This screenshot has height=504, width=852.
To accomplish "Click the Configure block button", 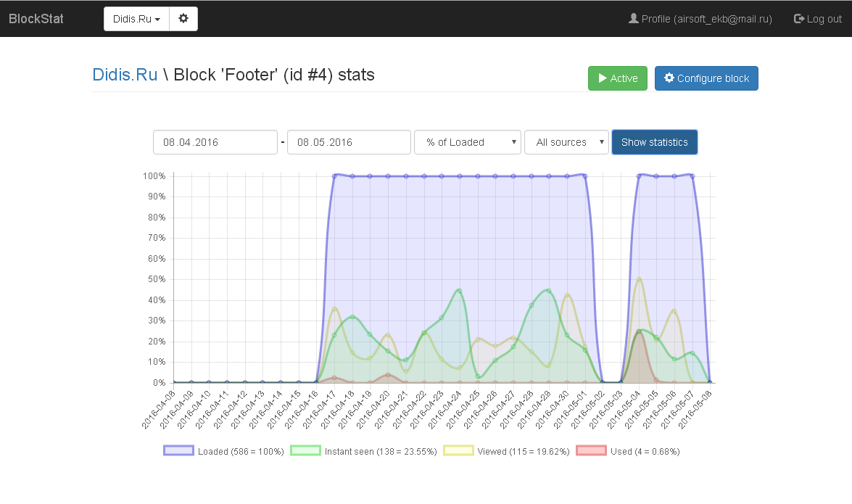I will 706,78.
